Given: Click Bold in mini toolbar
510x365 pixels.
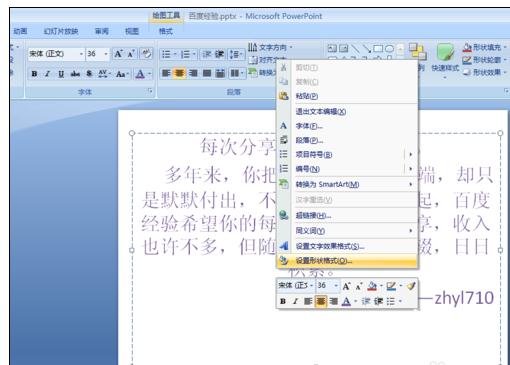Looking at the screenshot, I should point(283,301).
